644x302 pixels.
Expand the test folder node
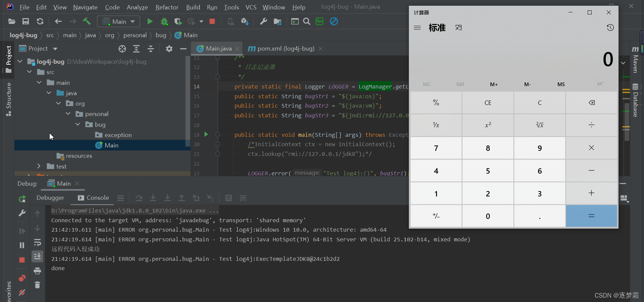tap(39, 166)
